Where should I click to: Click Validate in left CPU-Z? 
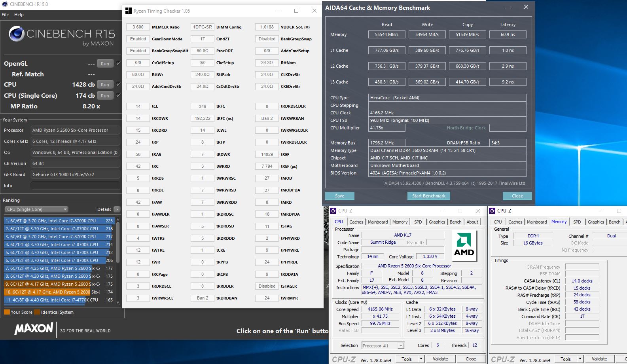[x=440, y=359]
